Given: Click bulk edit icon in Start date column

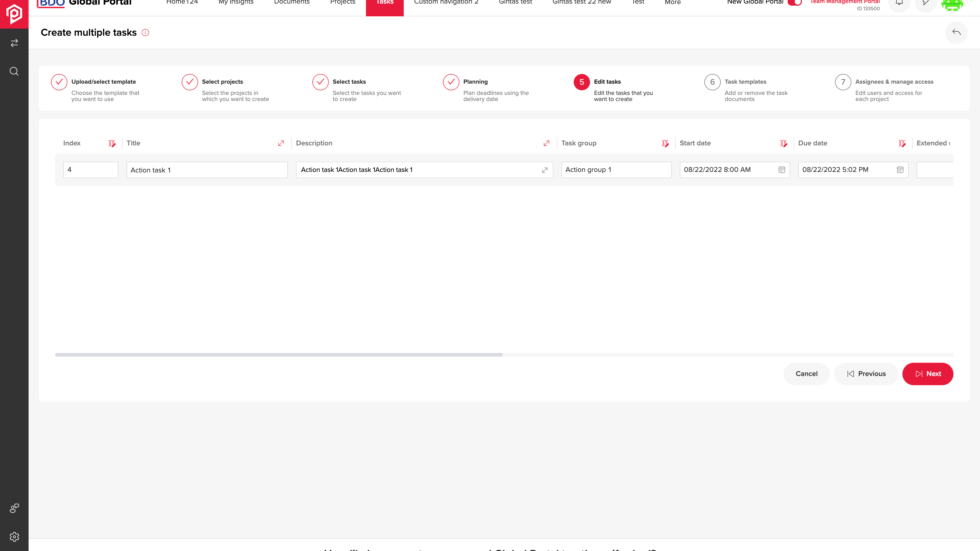Looking at the screenshot, I should click(784, 143).
